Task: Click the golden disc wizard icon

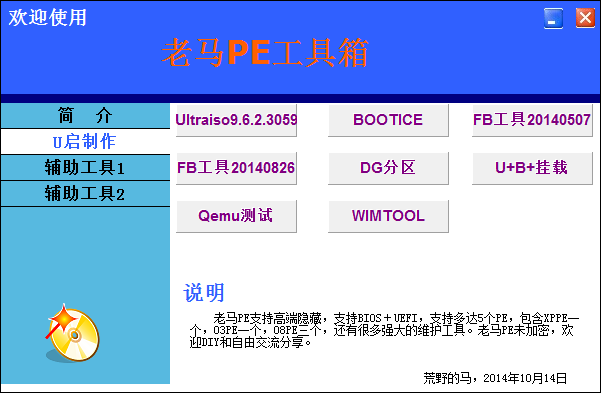Action: (x=73, y=334)
